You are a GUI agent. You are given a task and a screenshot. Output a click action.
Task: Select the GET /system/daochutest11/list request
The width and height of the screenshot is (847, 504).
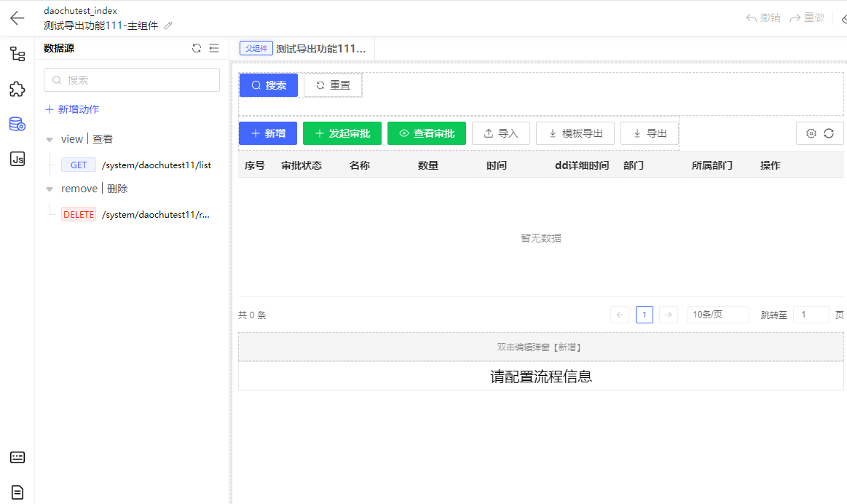click(136, 165)
